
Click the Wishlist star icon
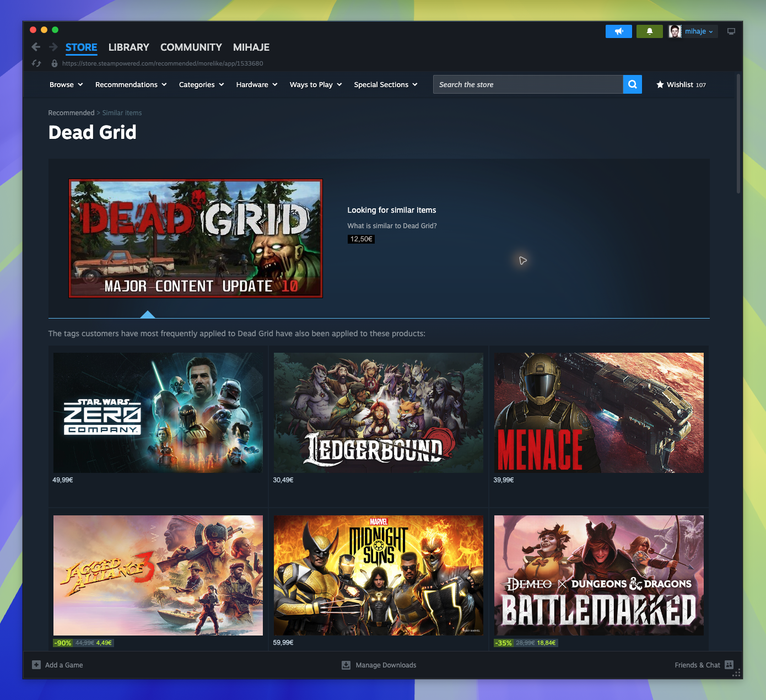[660, 84]
